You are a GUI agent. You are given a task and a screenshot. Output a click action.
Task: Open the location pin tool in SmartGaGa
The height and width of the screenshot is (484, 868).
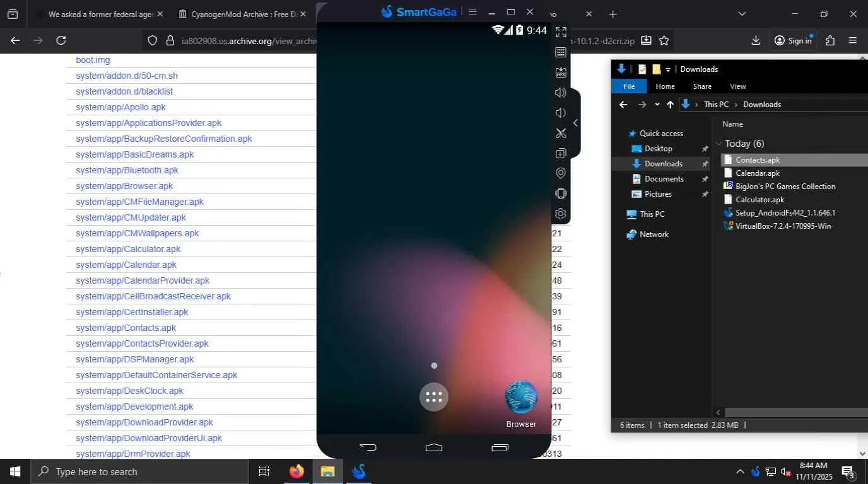[561, 173]
